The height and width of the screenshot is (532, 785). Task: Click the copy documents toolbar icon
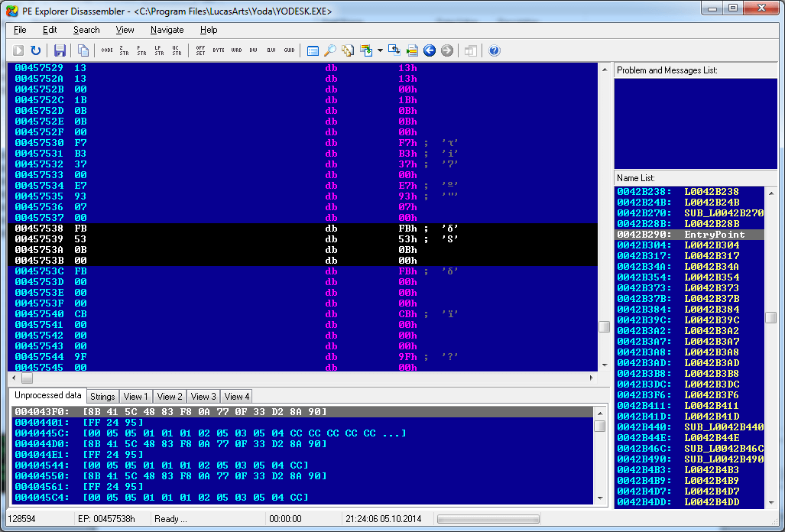coord(83,50)
